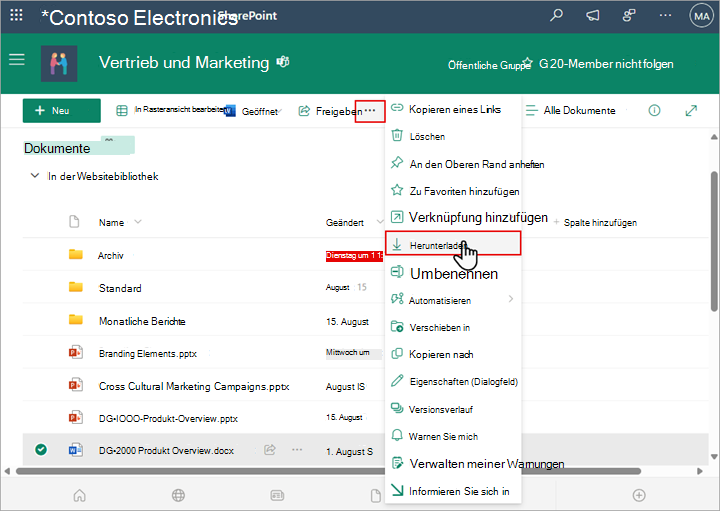The height and width of the screenshot is (511, 720).
Task: Choose Zu Favoriten hinzufügen
Action: coord(453,191)
